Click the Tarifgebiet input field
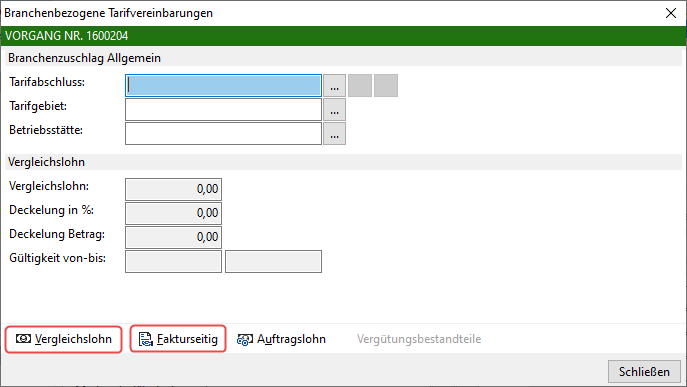687x387 pixels. coord(223,110)
